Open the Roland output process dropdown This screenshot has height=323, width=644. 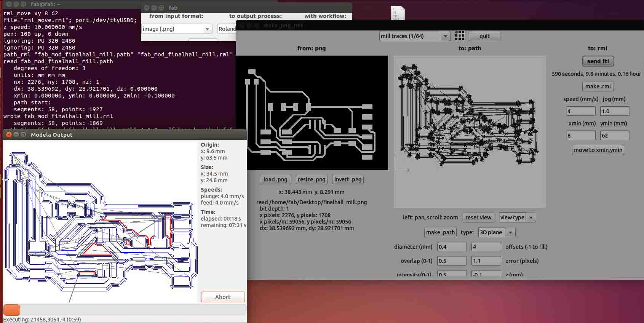(x=227, y=29)
